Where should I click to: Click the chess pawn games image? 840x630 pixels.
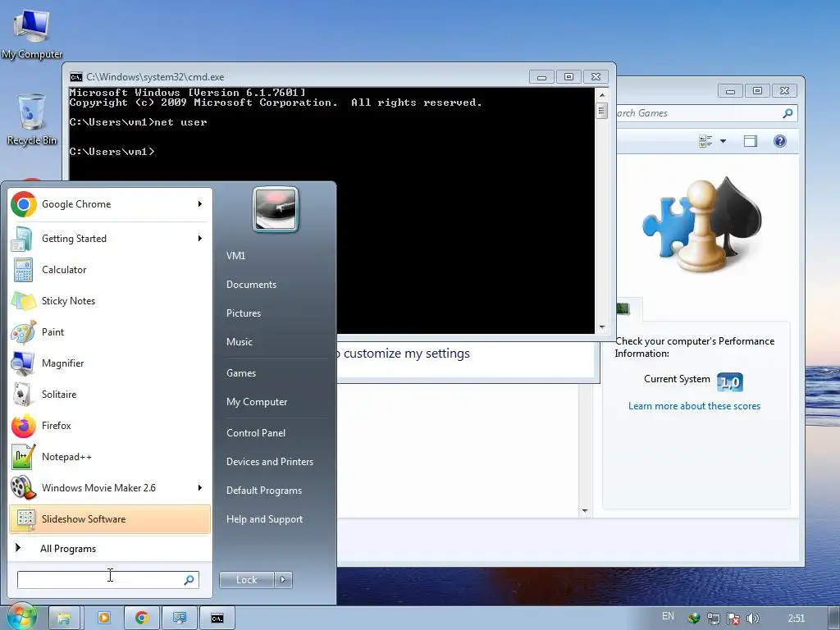pos(701,225)
